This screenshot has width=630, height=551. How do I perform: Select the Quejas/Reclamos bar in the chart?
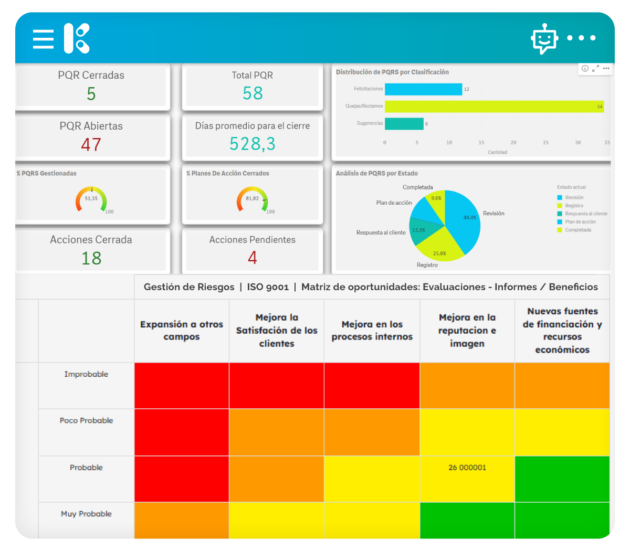[x=494, y=107]
